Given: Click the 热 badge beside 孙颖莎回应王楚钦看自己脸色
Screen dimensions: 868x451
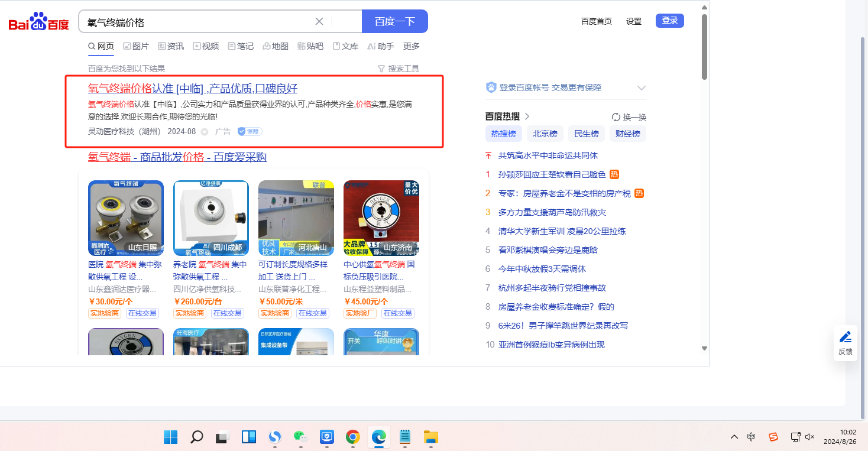Looking at the screenshot, I should point(614,174).
